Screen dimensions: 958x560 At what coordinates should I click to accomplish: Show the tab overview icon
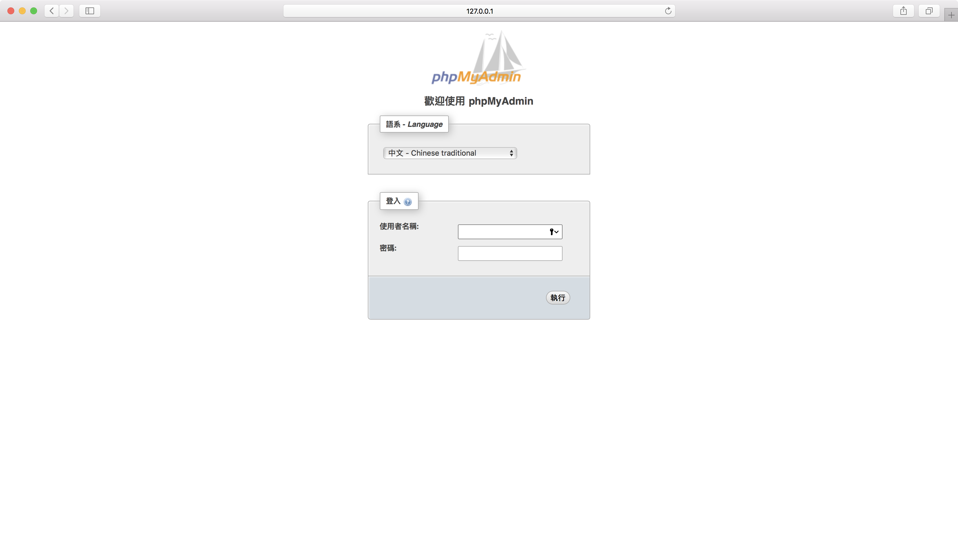[929, 11]
